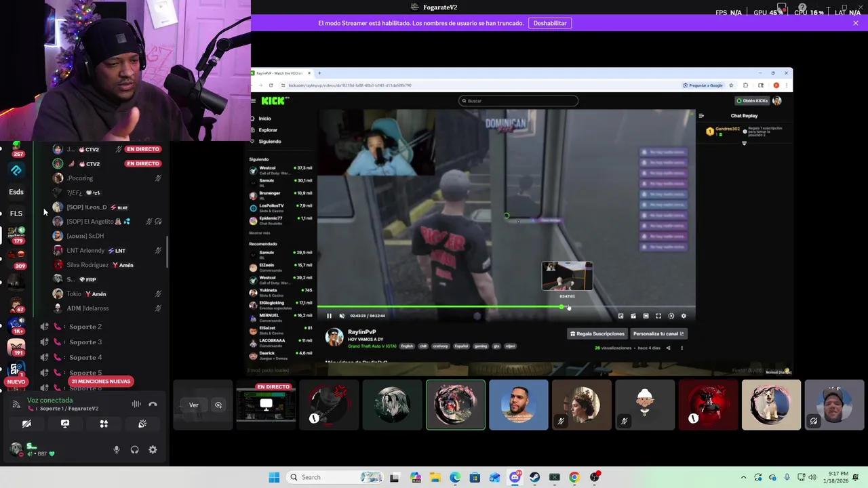Open playback speed control in Kick player
Screen dimensions: 868x488
[671, 316]
